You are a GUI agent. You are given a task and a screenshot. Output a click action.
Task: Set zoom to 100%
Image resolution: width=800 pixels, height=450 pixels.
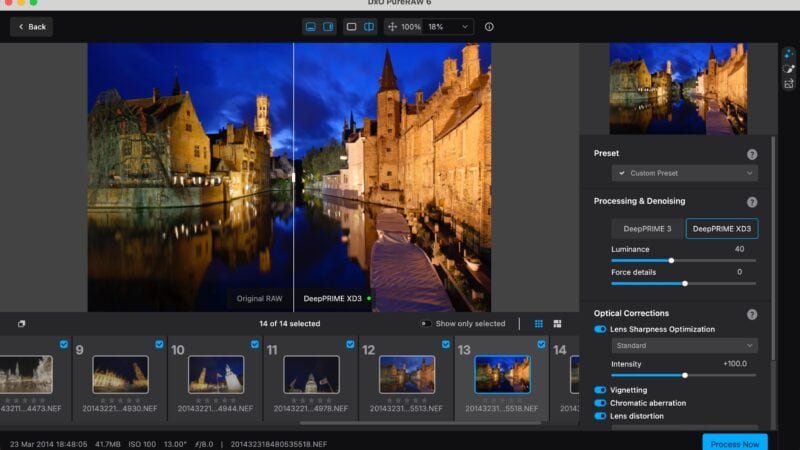[x=411, y=27]
